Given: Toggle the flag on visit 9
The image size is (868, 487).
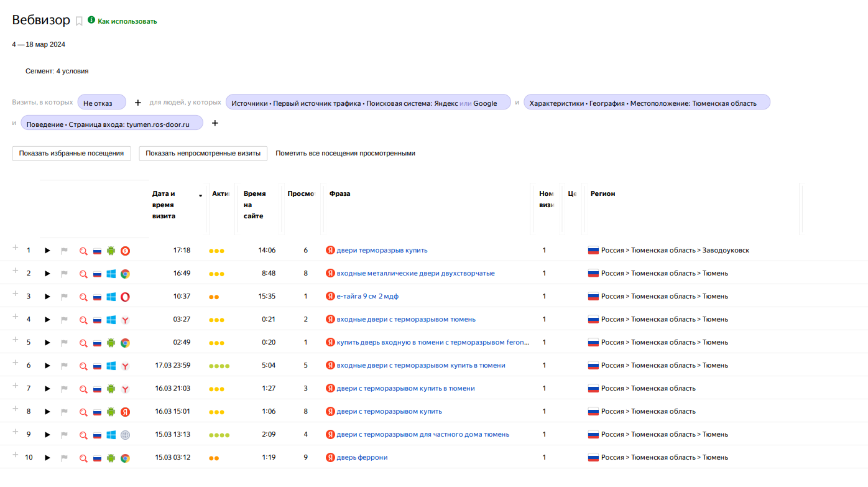Looking at the screenshot, I should (64, 435).
